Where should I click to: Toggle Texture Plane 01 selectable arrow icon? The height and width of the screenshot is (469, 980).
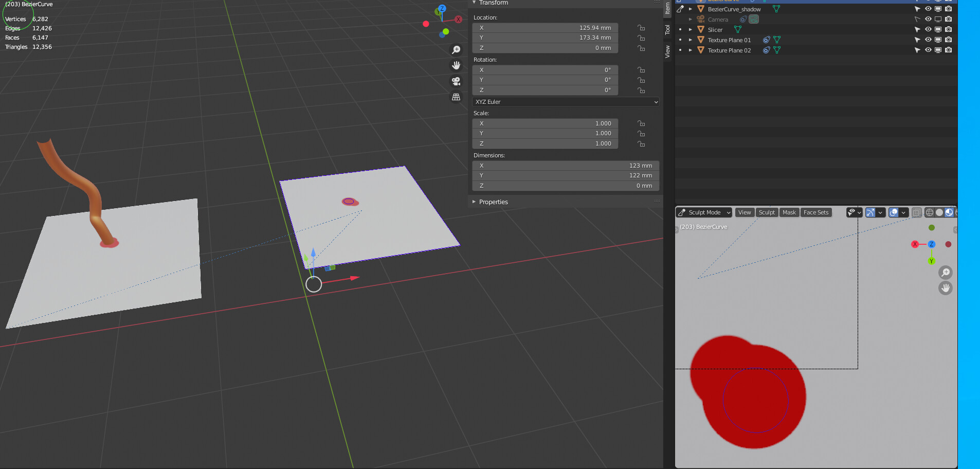917,40
